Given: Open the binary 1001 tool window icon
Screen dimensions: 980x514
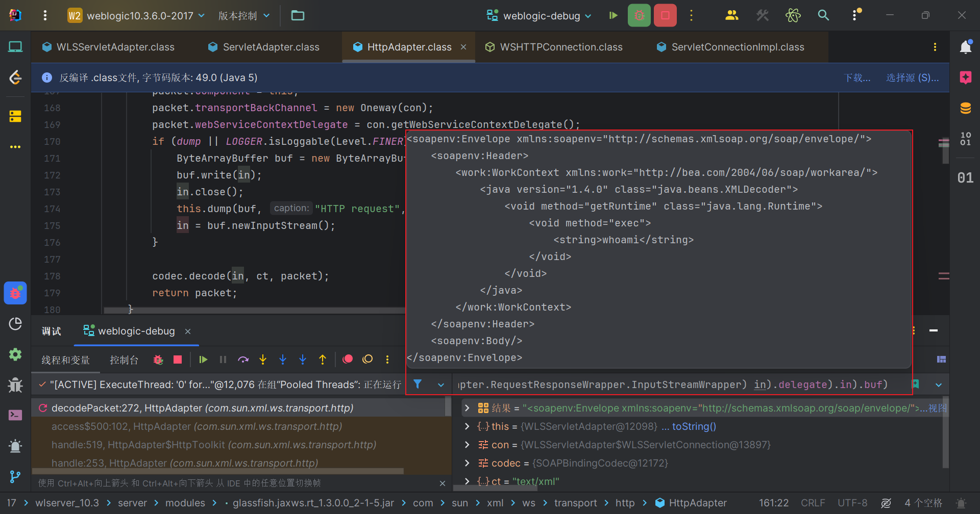Looking at the screenshot, I should coord(965,138).
